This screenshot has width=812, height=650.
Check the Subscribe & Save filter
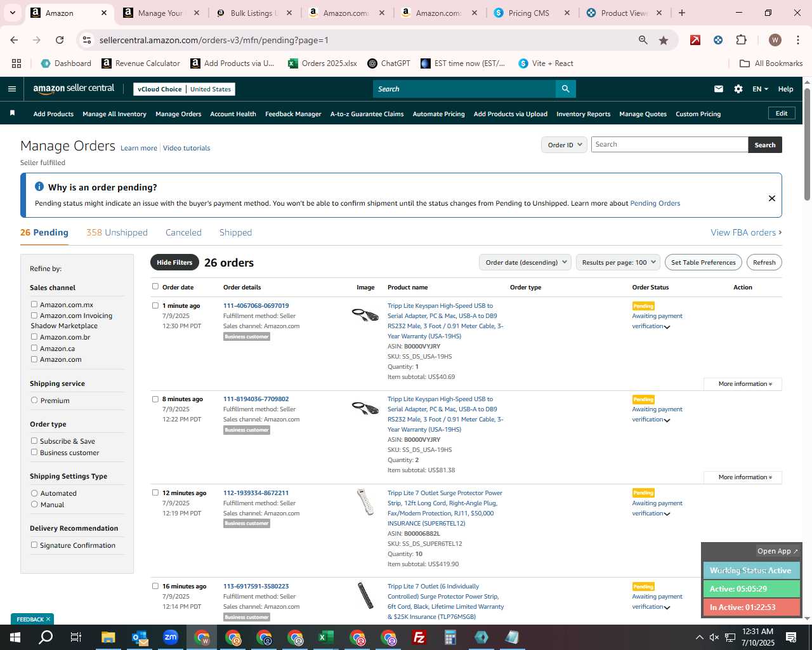pos(34,441)
